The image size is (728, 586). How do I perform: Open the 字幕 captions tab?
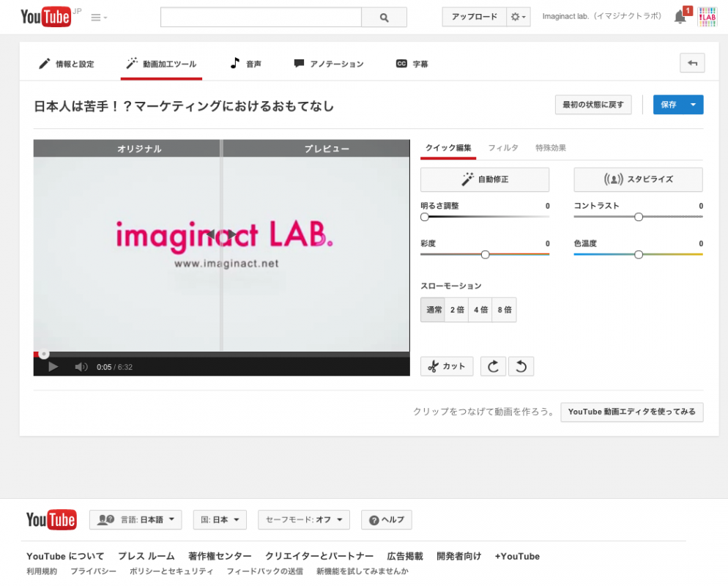(412, 64)
